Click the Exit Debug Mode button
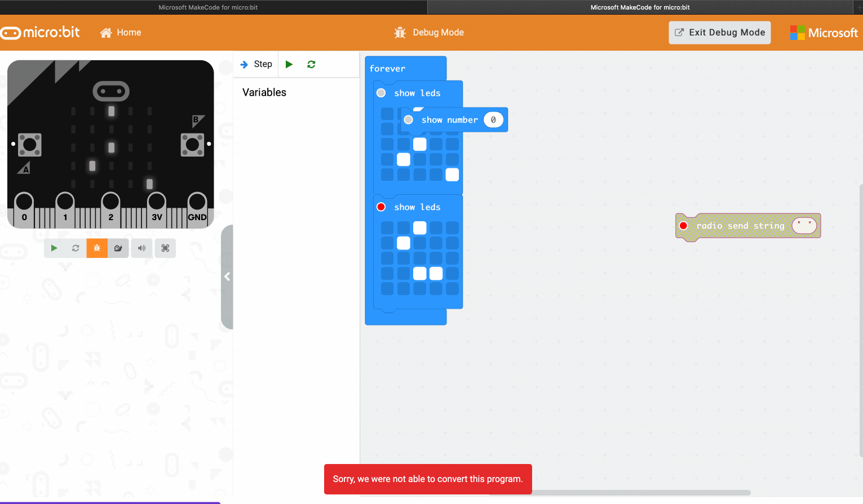The image size is (863, 504). coord(719,32)
